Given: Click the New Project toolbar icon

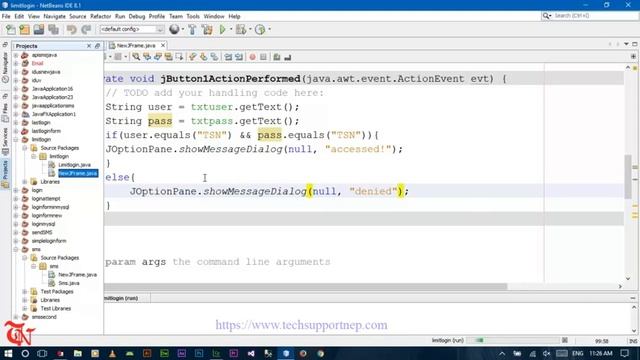Looking at the screenshot, I should click(24, 29).
